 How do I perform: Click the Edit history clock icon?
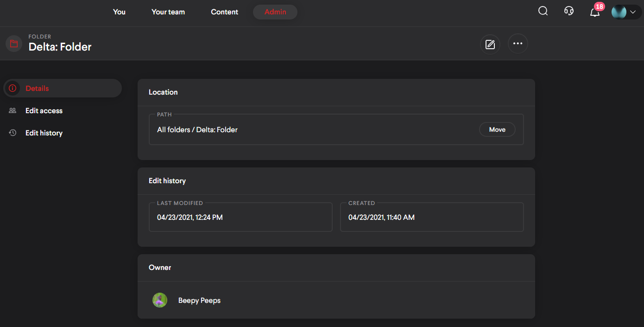(x=13, y=133)
